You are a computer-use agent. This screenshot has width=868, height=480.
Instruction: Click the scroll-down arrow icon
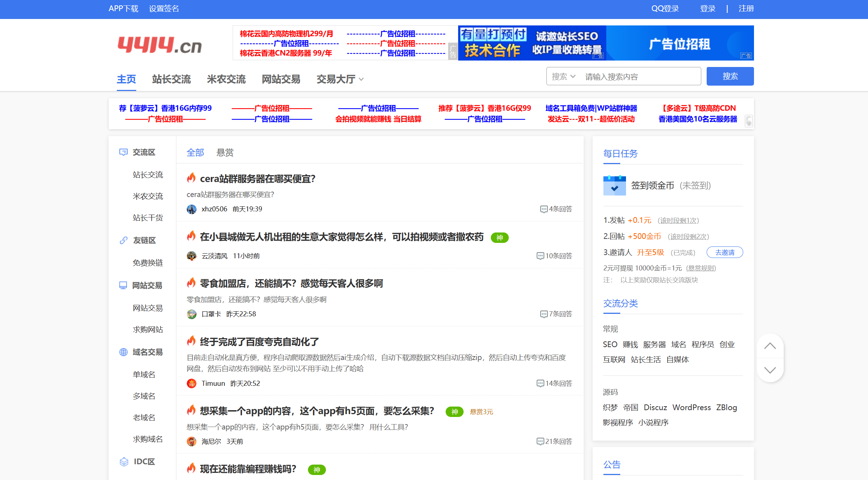tap(770, 370)
